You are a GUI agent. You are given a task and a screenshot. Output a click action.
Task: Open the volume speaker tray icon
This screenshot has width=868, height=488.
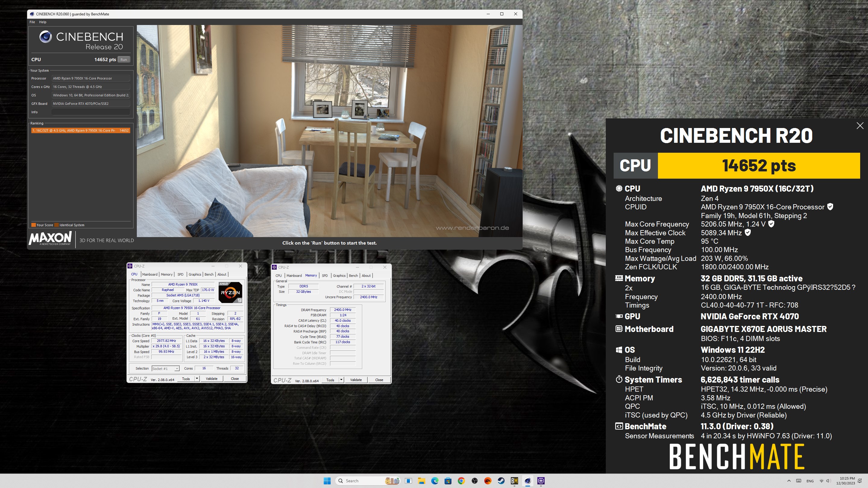828,480
